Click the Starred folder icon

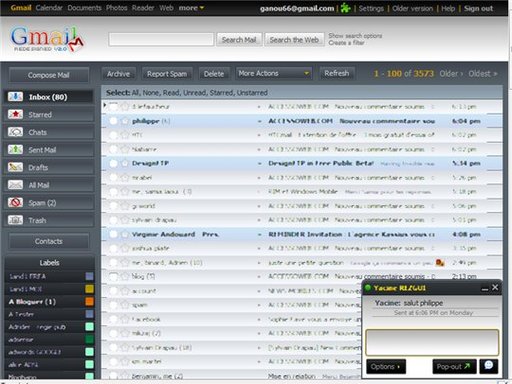(x=15, y=114)
